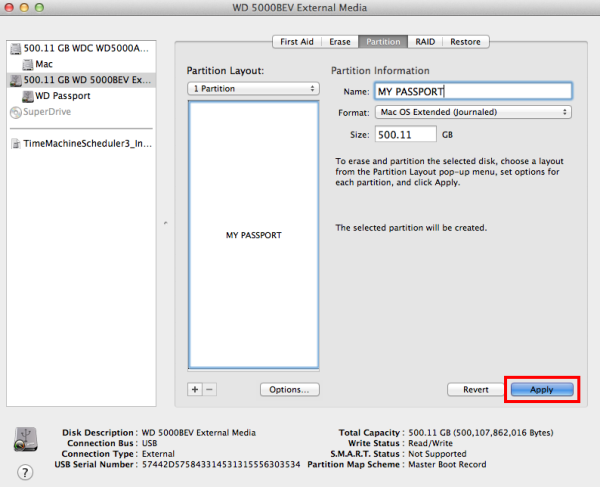Image resolution: width=600 pixels, height=487 pixels.
Task: Add a partition with the plus button
Action: coord(195,389)
